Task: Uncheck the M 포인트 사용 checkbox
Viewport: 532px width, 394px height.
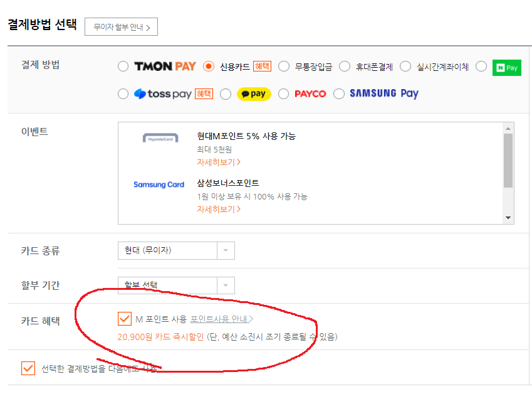Action: click(x=125, y=319)
